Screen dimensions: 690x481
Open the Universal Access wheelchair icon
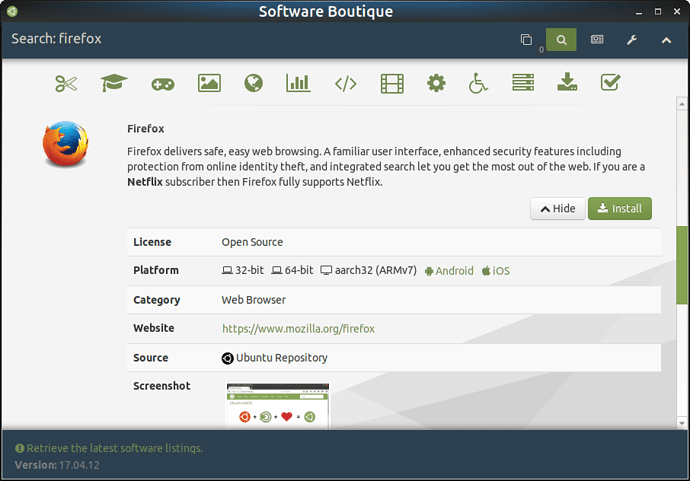click(478, 83)
